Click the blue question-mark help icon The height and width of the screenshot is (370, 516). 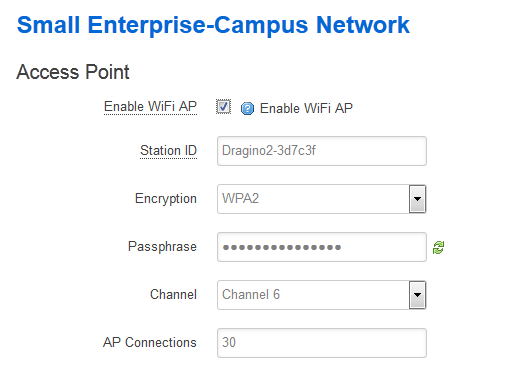pyautogui.click(x=247, y=109)
